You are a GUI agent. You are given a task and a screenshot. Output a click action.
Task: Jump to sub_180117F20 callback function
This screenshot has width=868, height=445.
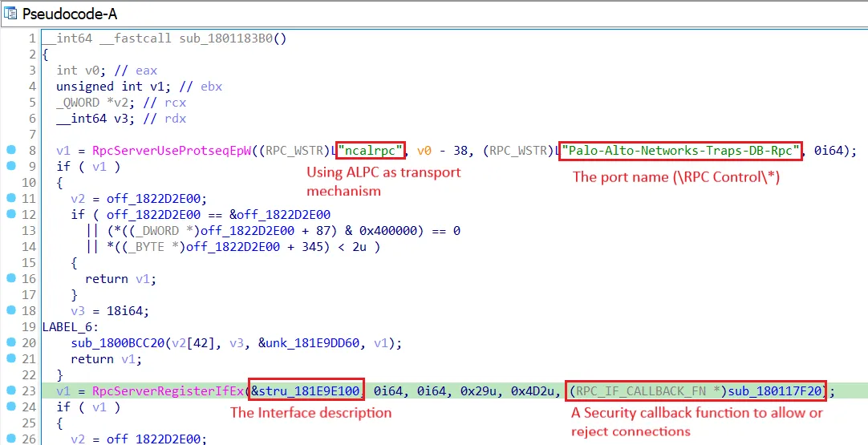click(775, 391)
